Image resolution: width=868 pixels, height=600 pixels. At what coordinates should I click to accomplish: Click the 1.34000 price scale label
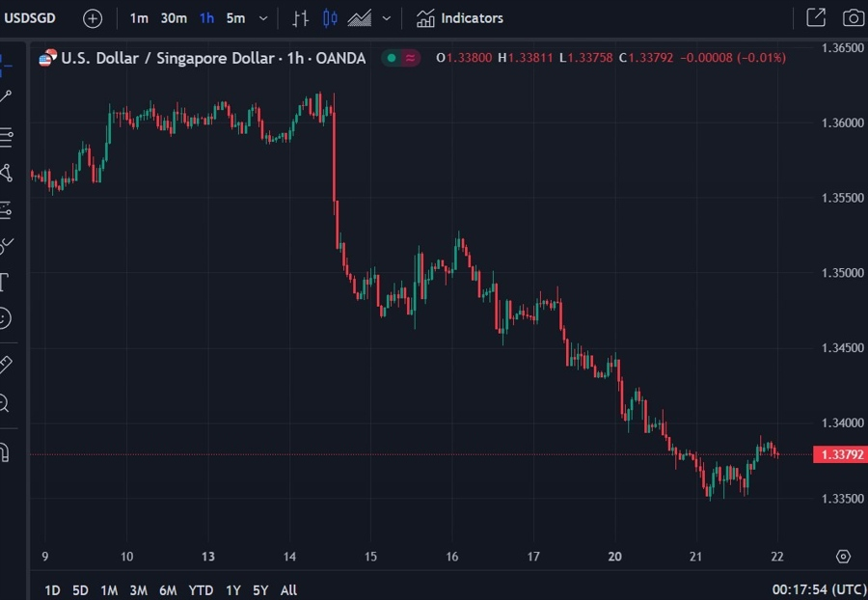point(843,423)
